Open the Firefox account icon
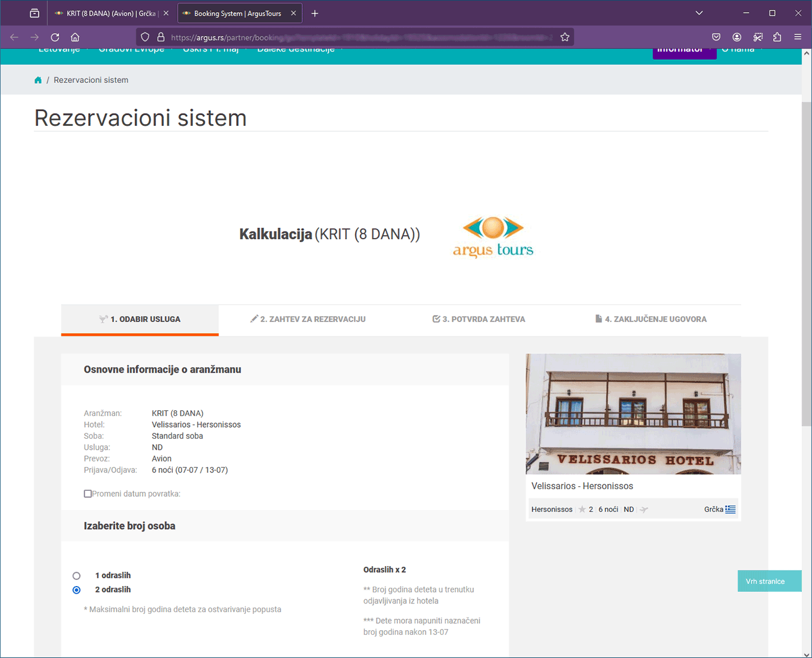Screen dimensions: 812x658 pos(737,37)
